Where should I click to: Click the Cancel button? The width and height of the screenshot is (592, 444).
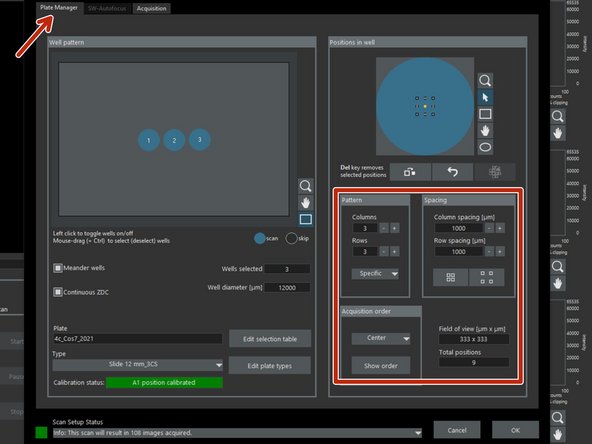(457, 430)
